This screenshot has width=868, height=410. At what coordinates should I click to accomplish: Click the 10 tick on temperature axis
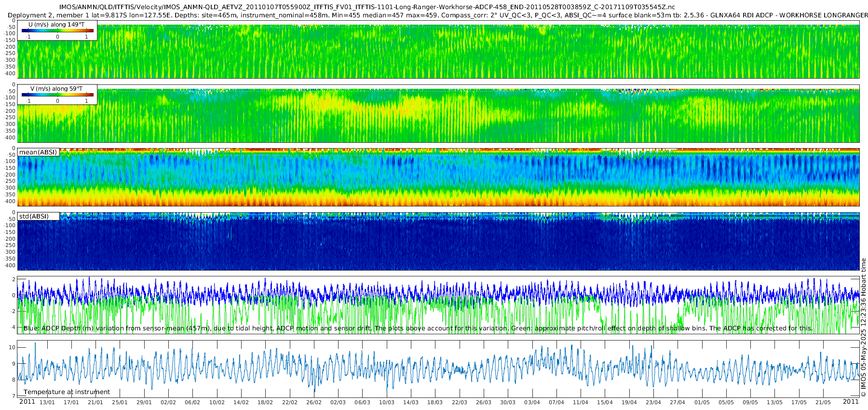12,347
